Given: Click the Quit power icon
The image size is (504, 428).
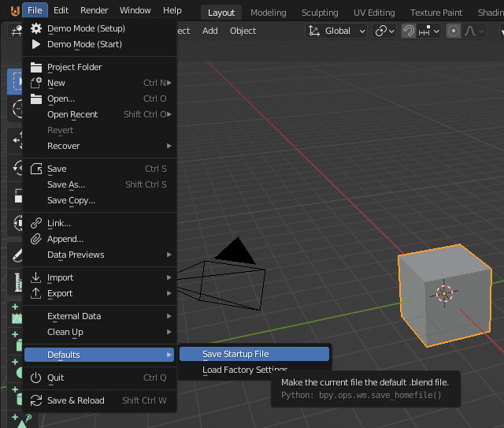Looking at the screenshot, I should [x=36, y=378].
